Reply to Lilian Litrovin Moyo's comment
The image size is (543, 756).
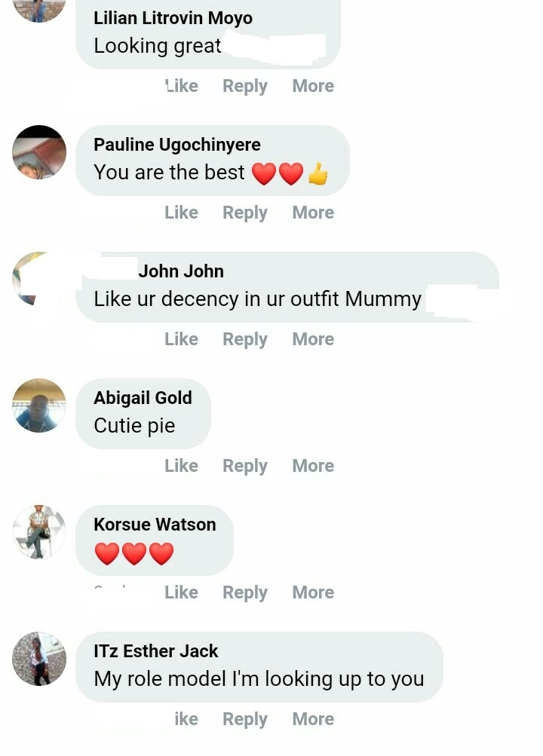pos(245,86)
